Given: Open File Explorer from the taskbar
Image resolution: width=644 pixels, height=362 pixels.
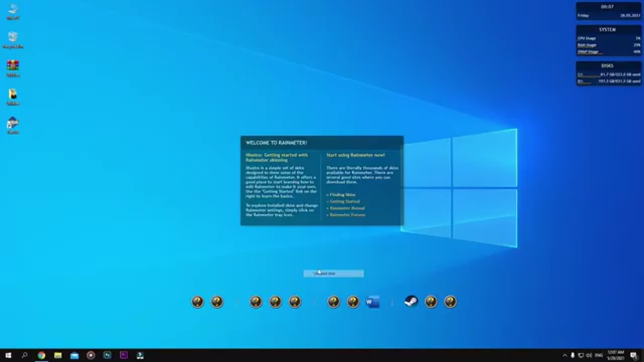Looking at the screenshot, I should 58,355.
